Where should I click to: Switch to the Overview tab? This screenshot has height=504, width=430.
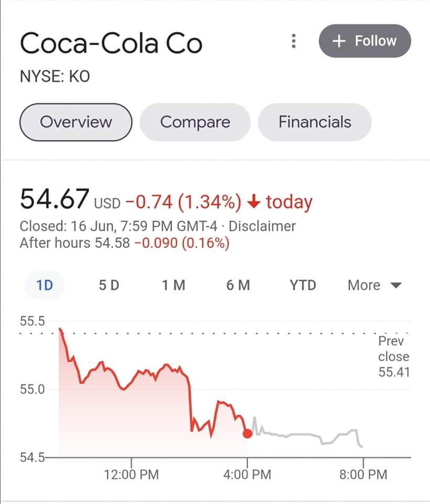[x=76, y=122]
